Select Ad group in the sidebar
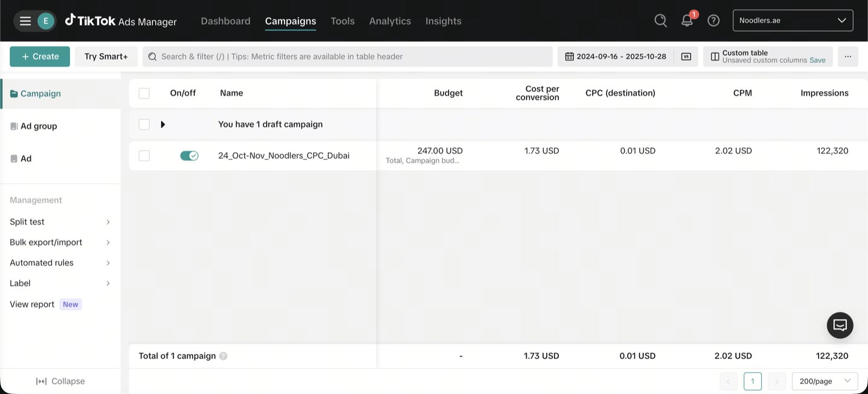Screen dimensions: 868x394 pyautogui.click(x=39, y=126)
